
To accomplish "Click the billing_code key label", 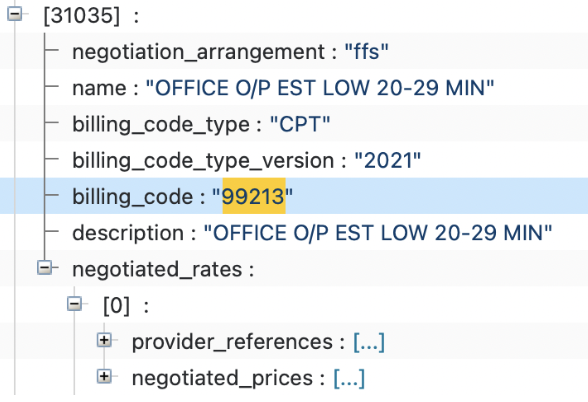I will click(132, 197).
